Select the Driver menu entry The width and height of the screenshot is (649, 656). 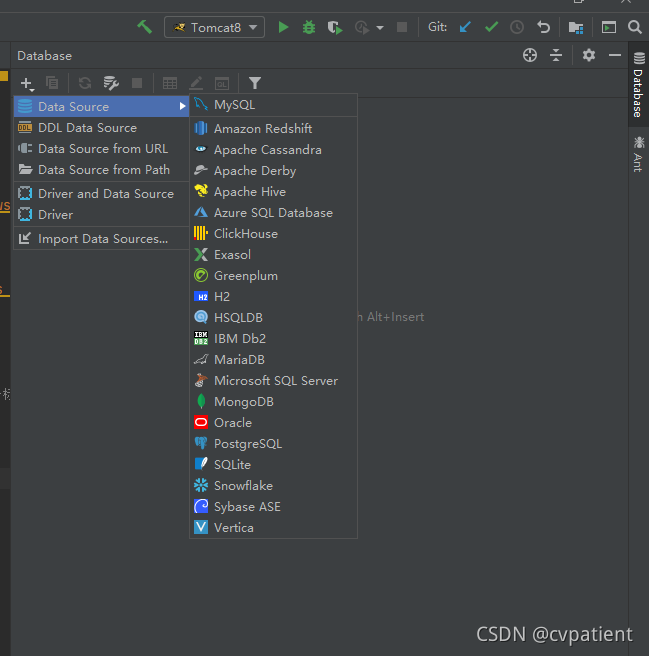point(102,214)
